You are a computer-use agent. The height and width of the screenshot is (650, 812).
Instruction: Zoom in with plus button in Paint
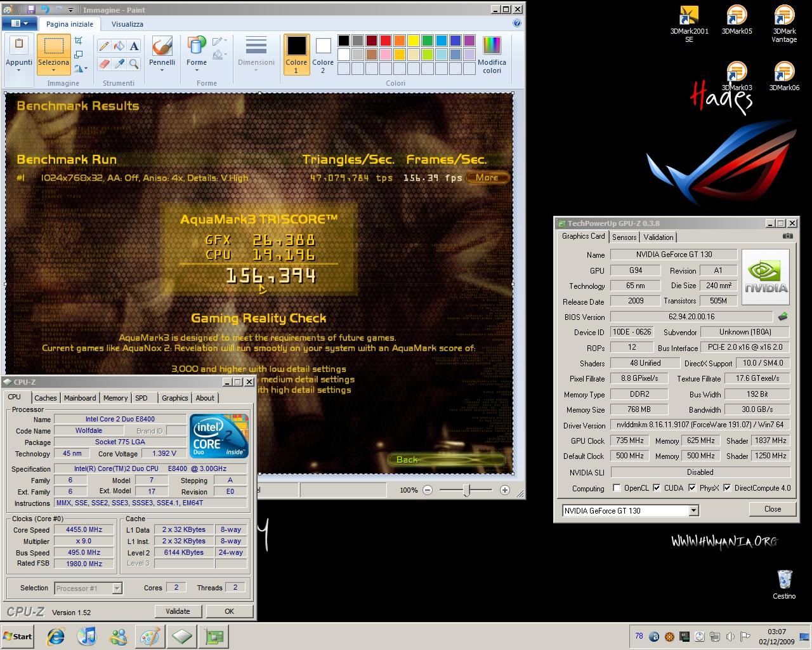tap(505, 490)
